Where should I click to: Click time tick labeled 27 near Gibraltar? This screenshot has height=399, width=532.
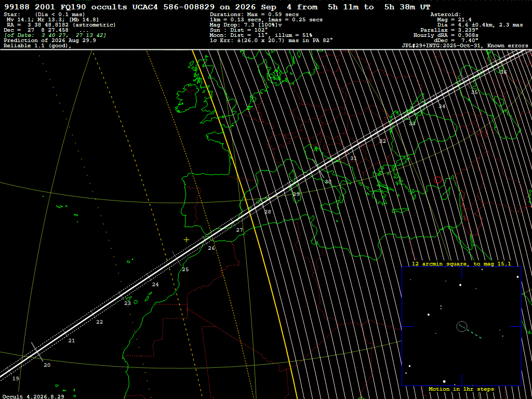[240, 230]
